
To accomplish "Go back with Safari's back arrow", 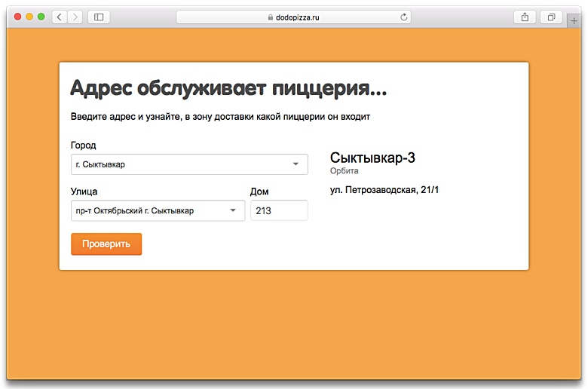I will [x=60, y=17].
